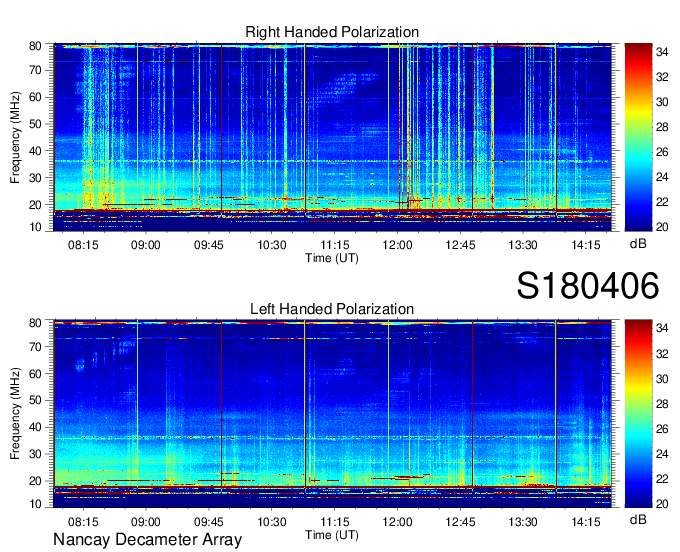The height and width of the screenshot is (552, 680).
Task: Click the 20 MHz tick of the right-handed plot
Action: tap(36, 205)
